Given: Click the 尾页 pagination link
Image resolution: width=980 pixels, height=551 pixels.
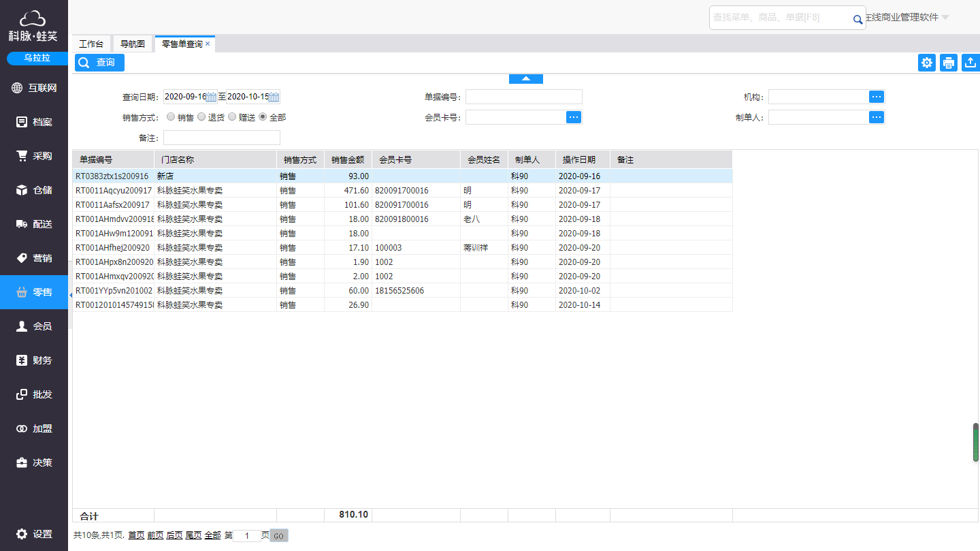Looking at the screenshot, I should coord(193,535).
